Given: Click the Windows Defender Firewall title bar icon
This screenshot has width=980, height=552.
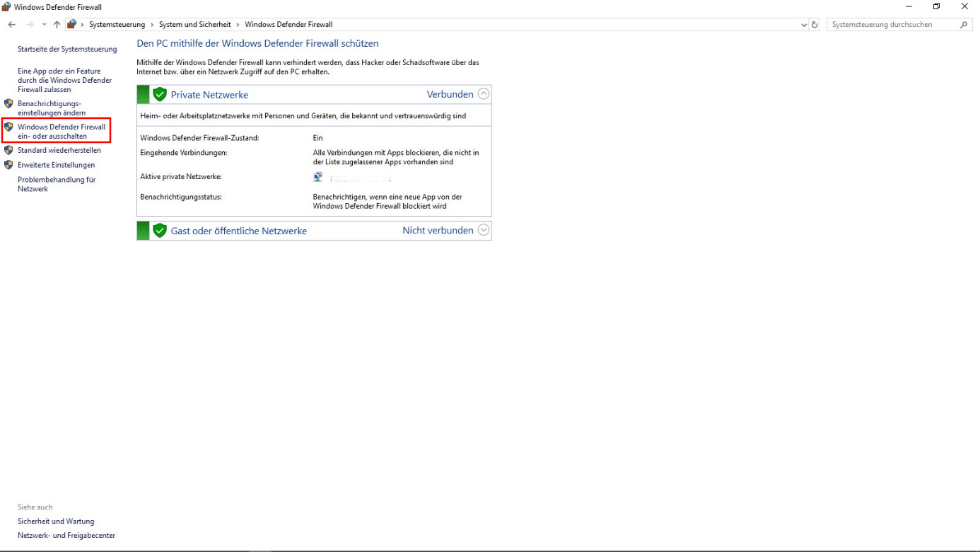Looking at the screenshot, I should click(x=6, y=6).
